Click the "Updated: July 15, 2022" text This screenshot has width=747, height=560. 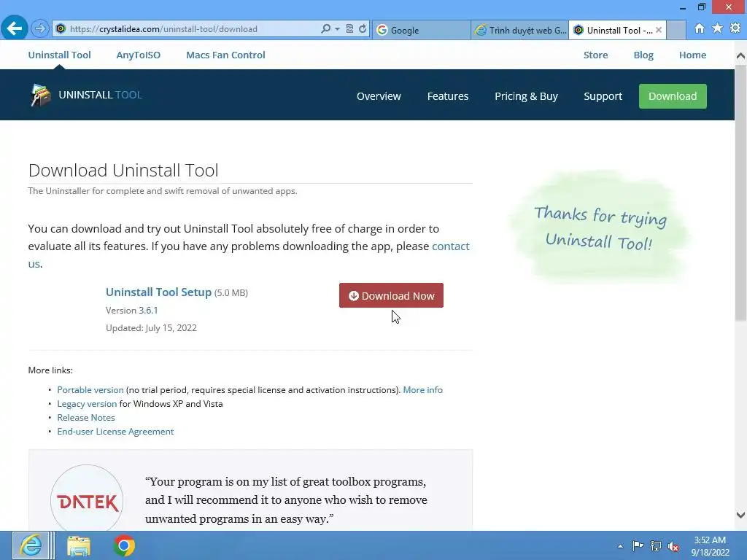tap(151, 328)
